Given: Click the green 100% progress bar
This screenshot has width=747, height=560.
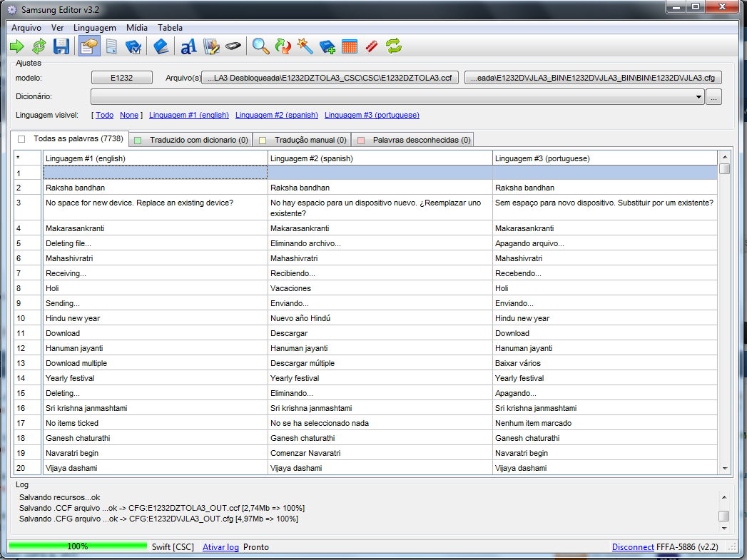Looking at the screenshot, I should 78,546.
